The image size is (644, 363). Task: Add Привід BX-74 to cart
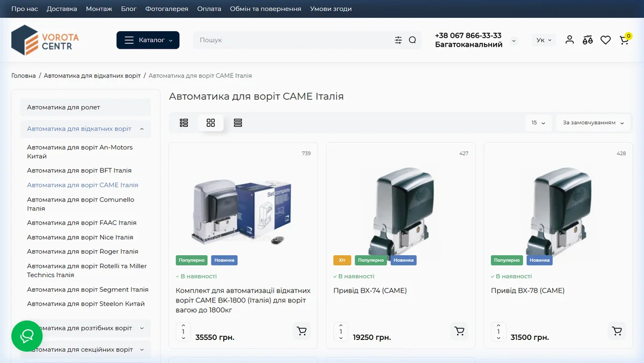(x=459, y=331)
